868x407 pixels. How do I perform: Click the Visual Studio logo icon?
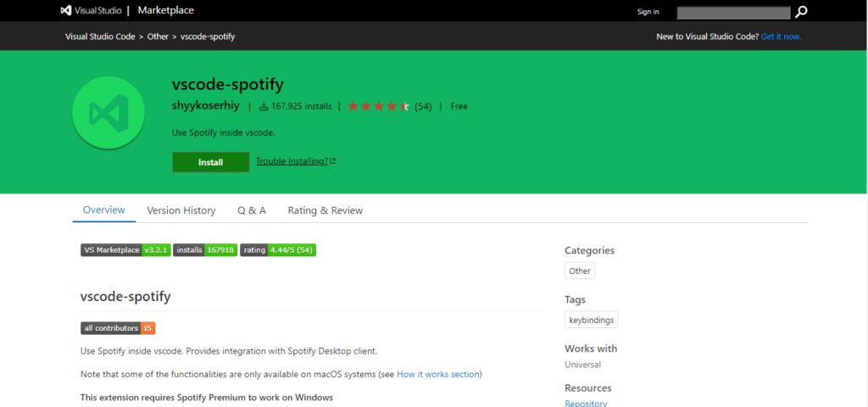(66, 10)
